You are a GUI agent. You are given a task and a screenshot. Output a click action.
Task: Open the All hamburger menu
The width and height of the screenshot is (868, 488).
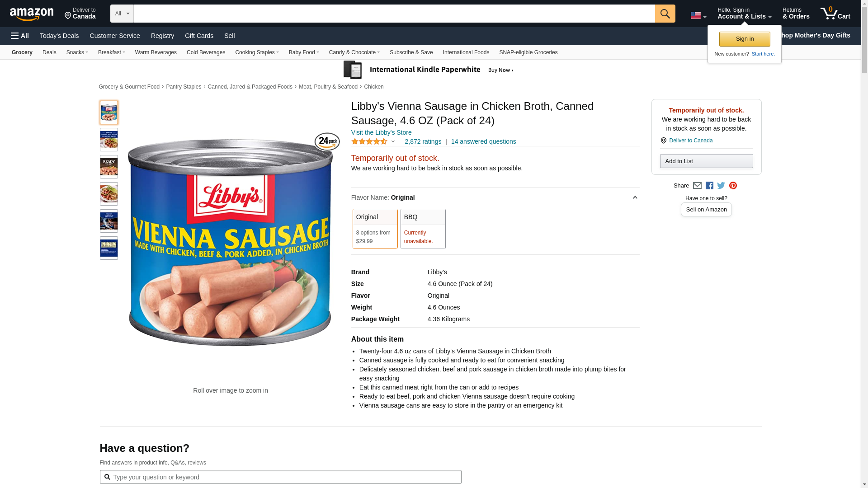[x=20, y=36]
